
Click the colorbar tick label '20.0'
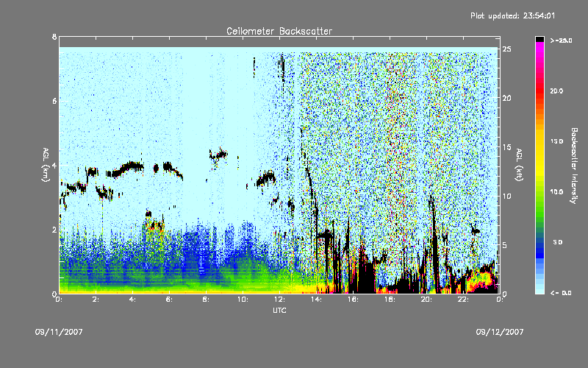(x=556, y=91)
